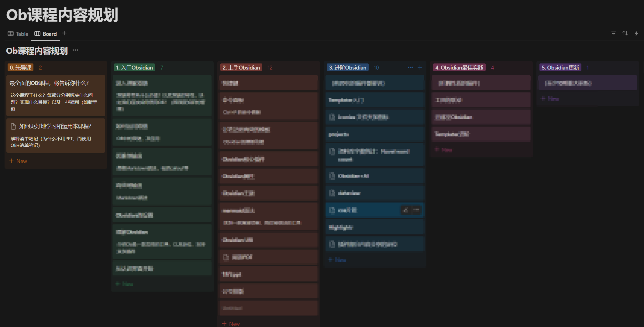Click page icon on 如何更好地学习 card

point(13,126)
